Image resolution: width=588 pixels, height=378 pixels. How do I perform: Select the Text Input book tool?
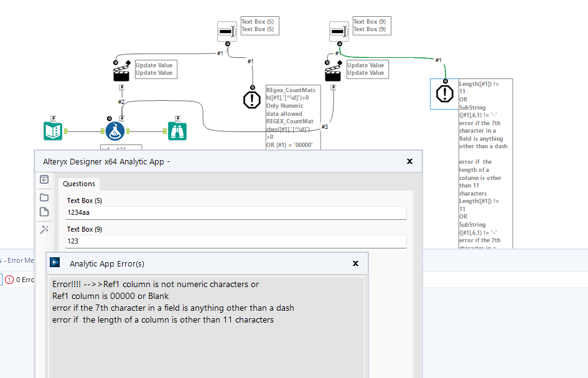click(x=53, y=131)
